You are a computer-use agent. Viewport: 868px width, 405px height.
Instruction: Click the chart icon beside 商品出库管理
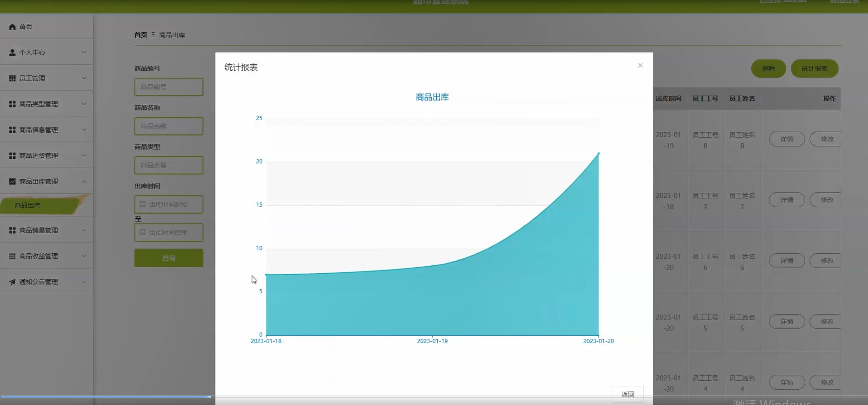pos(13,182)
